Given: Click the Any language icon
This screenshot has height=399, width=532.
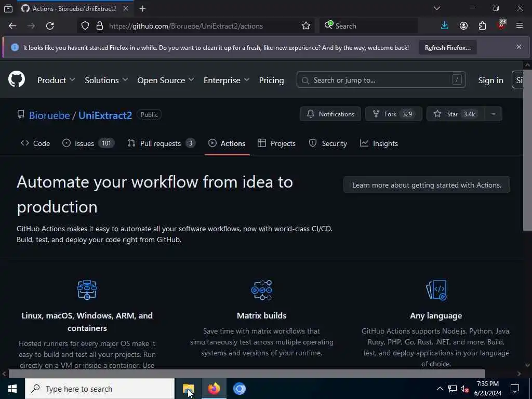Looking at the screenshot, I should (x=436, y=290).
